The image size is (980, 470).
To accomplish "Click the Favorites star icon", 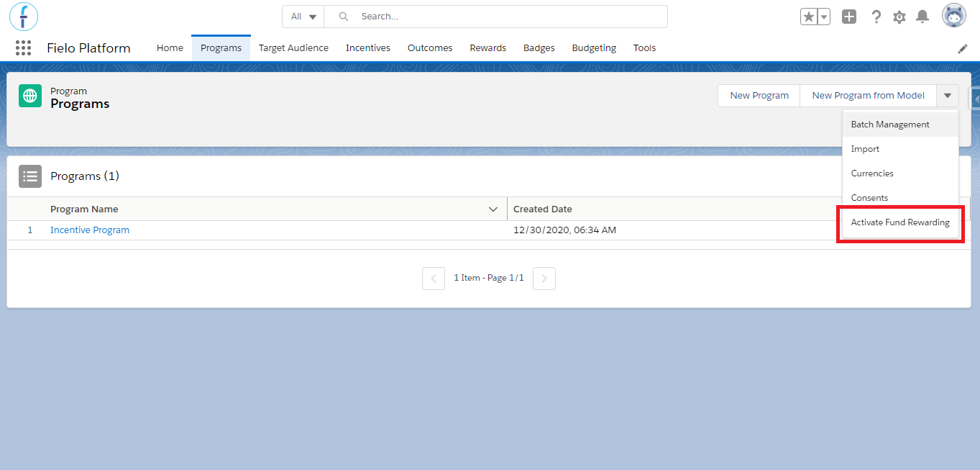I will 809,17.
